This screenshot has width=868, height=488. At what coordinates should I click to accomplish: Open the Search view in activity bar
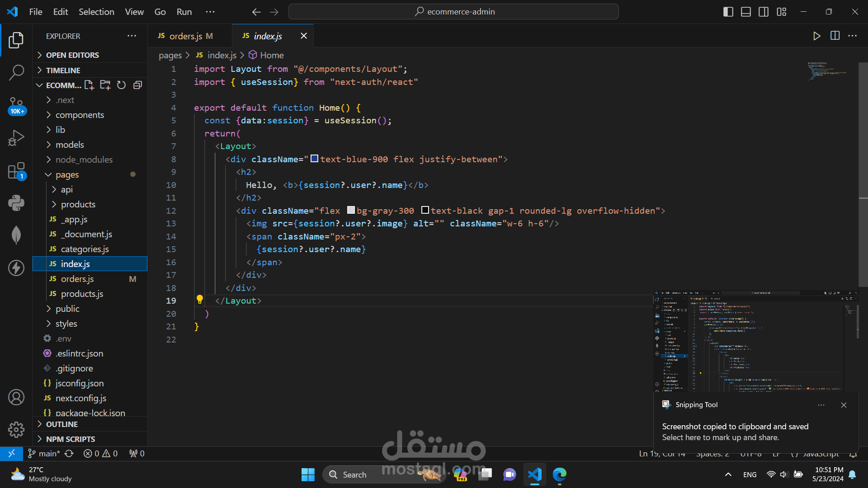pyautogui.click(x=16, y=72)
